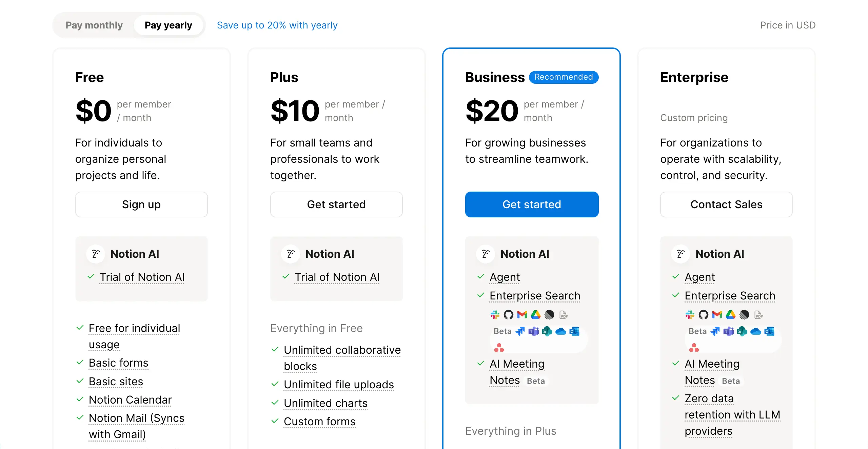Screen dimensions: 868x449
Task: Select the GitHub icon in Business Enterprise Search
Action: point(508,315)
